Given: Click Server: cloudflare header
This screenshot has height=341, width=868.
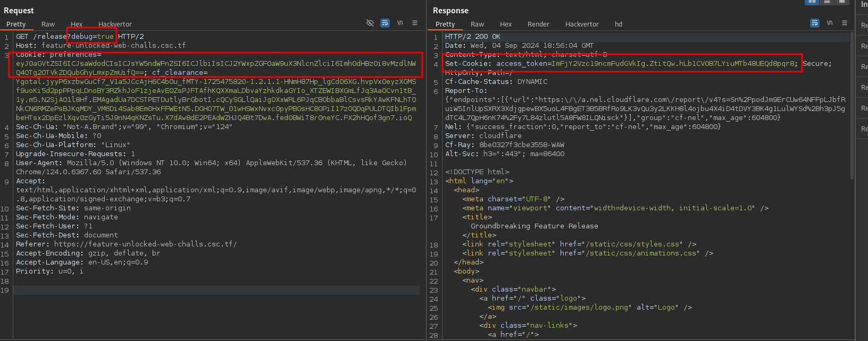Looking at the screenshot, I should [x=483, y=136].
